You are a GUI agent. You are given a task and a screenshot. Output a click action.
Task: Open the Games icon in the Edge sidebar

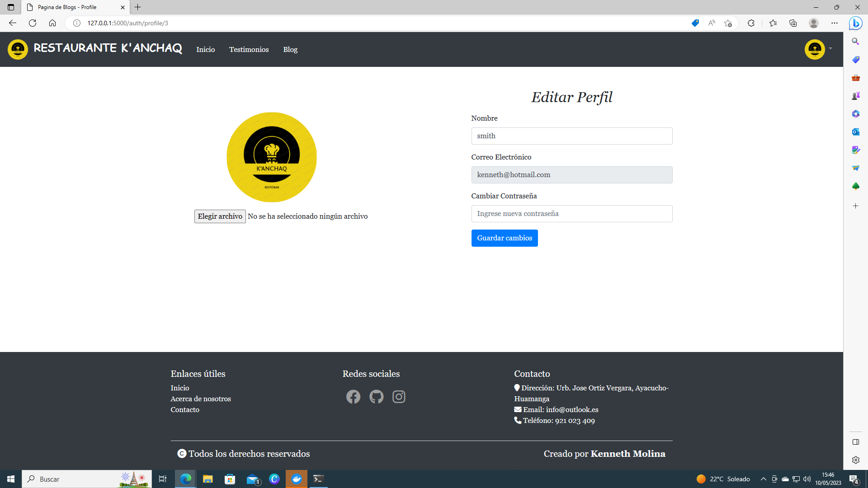pyautogui.click(x=855, y=96)
